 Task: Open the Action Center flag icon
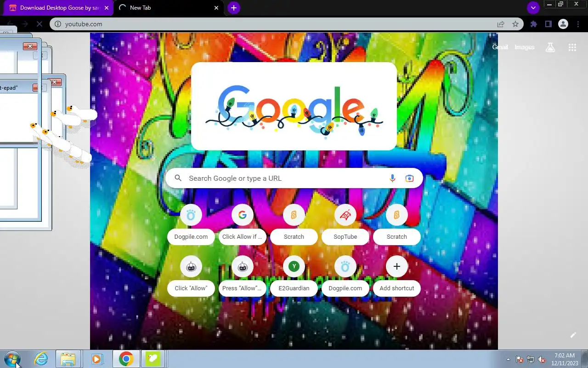(520, 359)
